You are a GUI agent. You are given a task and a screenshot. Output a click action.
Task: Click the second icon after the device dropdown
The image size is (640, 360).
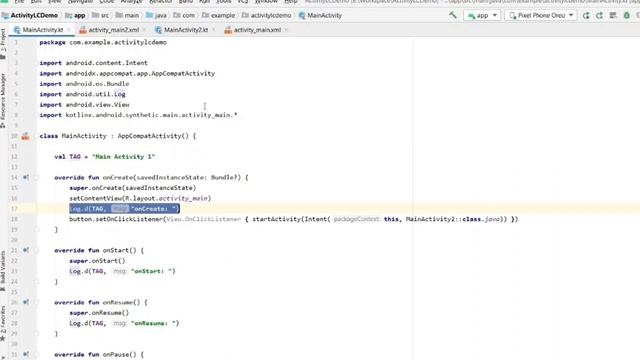(x=599, y=16)
